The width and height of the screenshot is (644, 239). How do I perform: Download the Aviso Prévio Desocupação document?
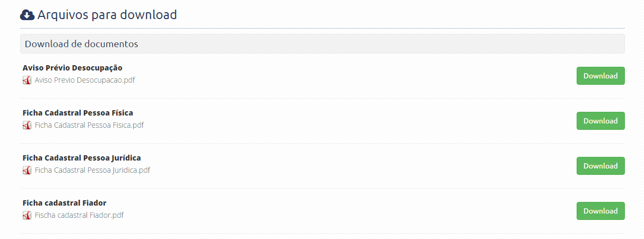[600, 76]
